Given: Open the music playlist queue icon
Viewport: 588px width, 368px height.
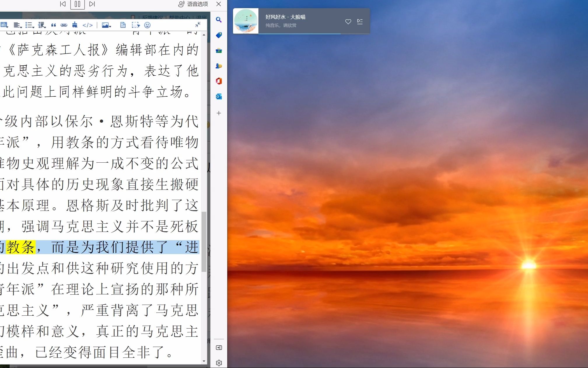Looking at the screenshot, I should click(360, 22).
